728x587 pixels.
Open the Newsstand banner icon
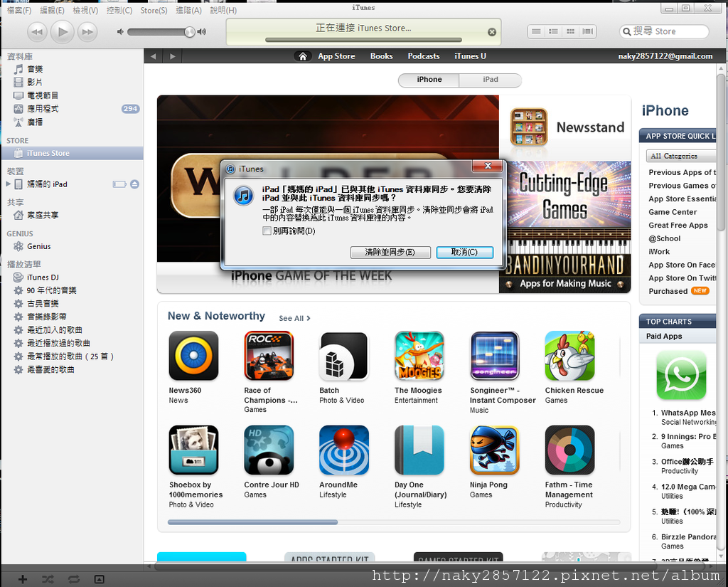529,127
